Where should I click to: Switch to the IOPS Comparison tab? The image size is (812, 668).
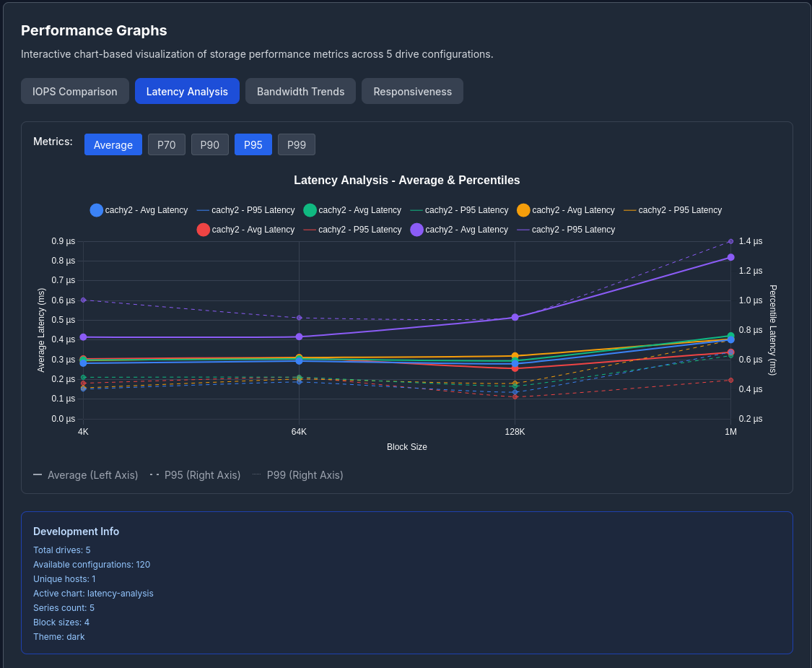point(75,91)
